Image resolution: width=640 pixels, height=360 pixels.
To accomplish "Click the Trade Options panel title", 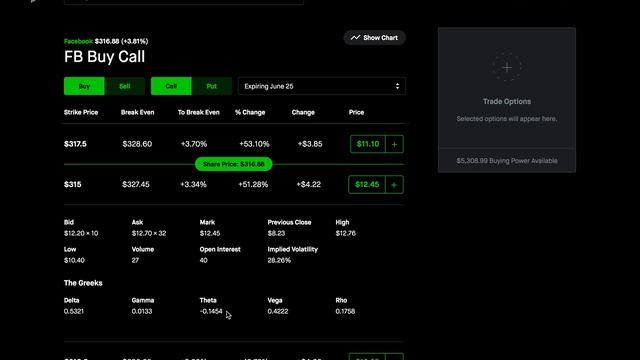I will [507, 102].
